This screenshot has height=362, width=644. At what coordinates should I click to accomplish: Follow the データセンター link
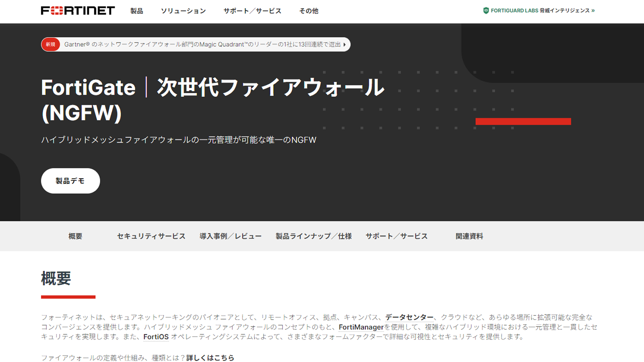tap(409, 317)
